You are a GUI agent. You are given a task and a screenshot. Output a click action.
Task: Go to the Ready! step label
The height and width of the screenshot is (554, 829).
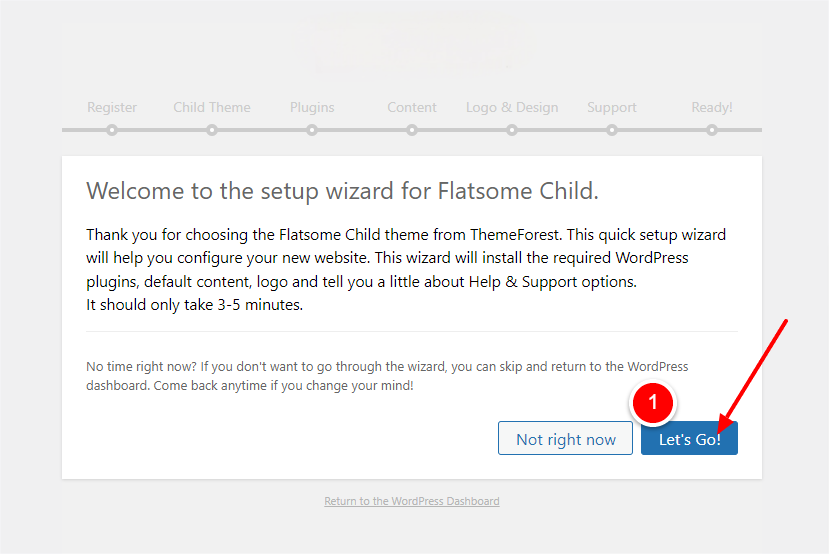pos(712,107)
